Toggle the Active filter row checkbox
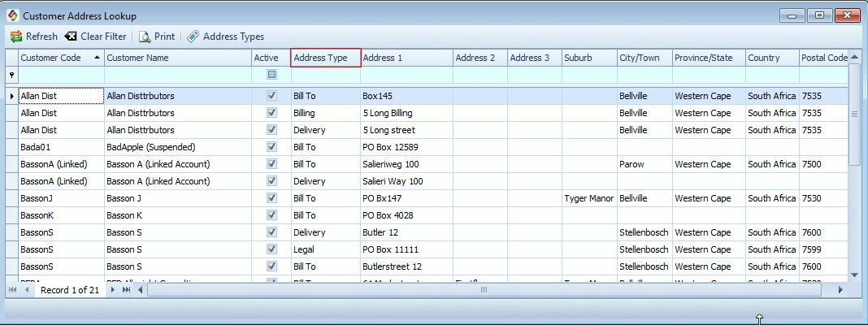868x325 pixels. (271, 75)
